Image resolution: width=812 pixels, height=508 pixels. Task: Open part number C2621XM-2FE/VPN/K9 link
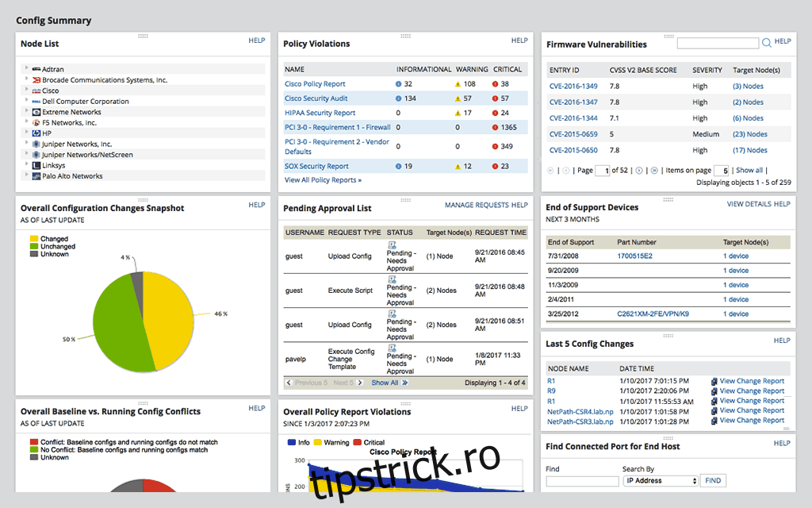click(653, 314)
